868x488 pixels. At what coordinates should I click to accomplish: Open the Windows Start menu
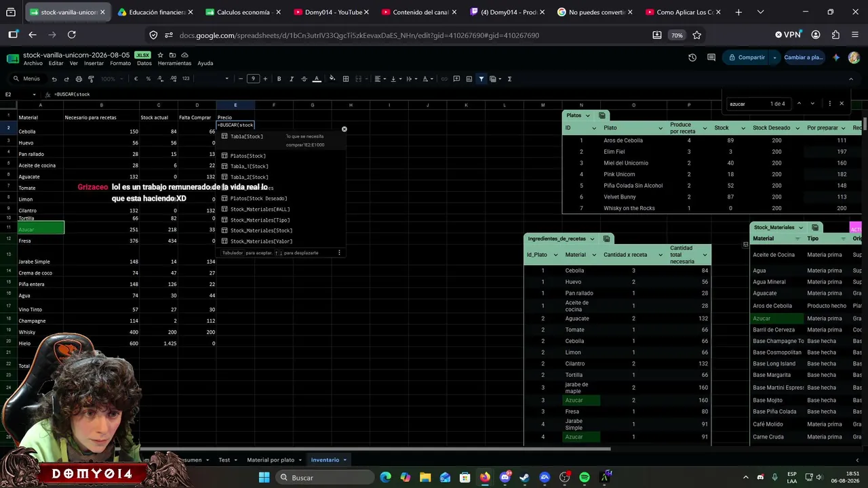[x=264, y=477]
